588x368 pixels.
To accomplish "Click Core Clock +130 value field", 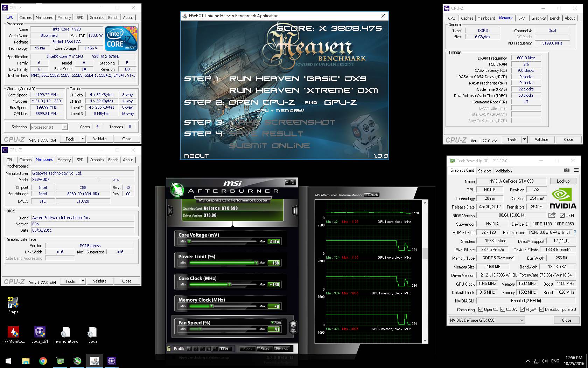I will coord(274,284).
